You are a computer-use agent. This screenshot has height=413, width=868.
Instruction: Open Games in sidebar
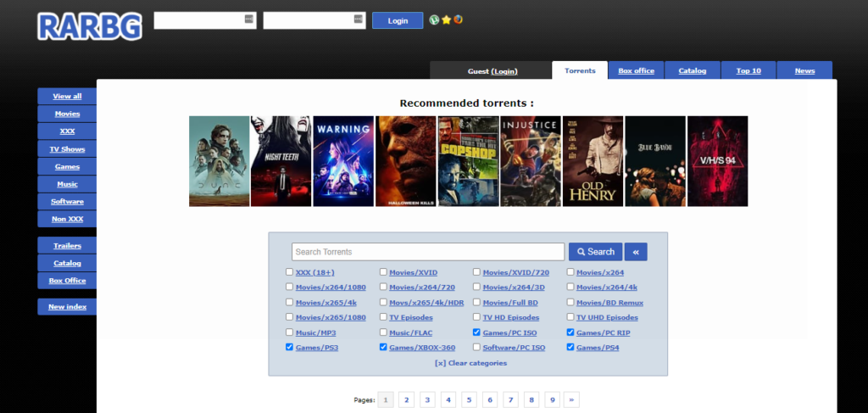click(x=67, y=166)
